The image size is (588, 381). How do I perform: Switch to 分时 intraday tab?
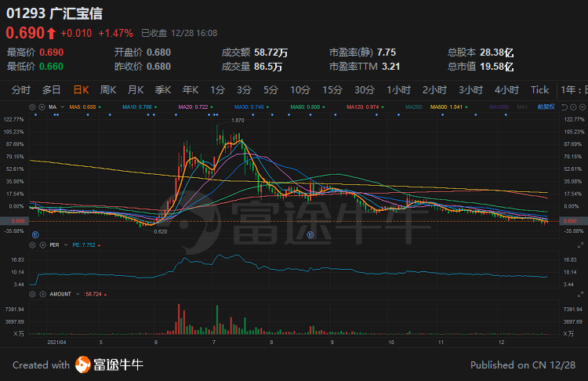point(21,90)
